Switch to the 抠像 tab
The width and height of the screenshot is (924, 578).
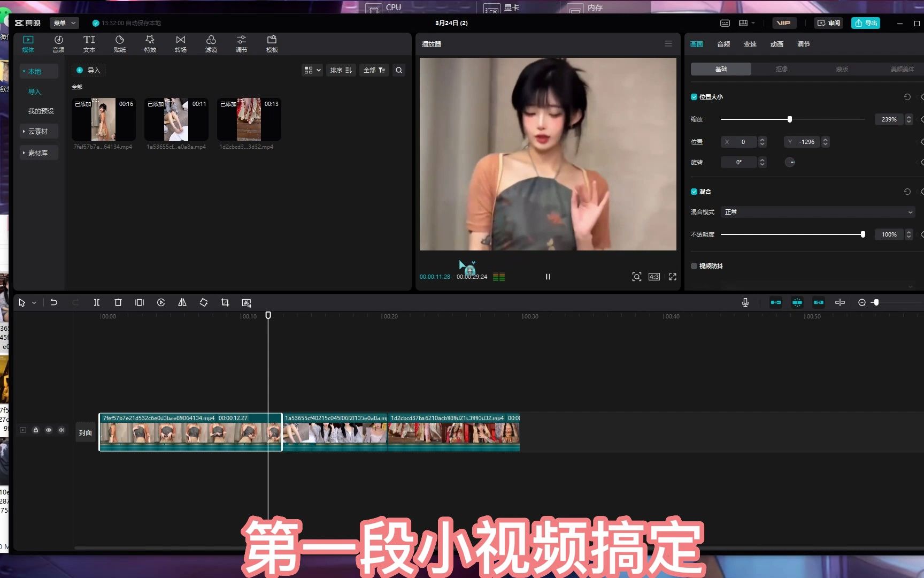point(781,69)
